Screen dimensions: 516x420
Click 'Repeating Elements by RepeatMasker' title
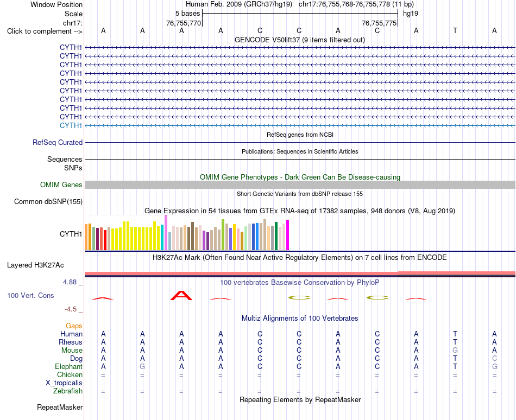[300, 399]
